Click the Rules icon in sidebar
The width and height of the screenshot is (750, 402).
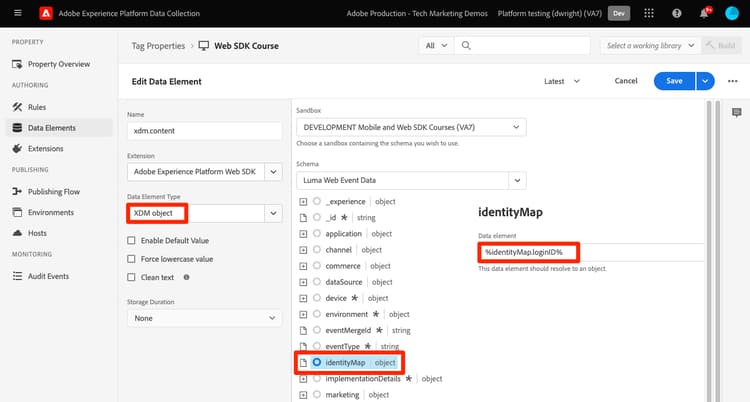[17, 107]
